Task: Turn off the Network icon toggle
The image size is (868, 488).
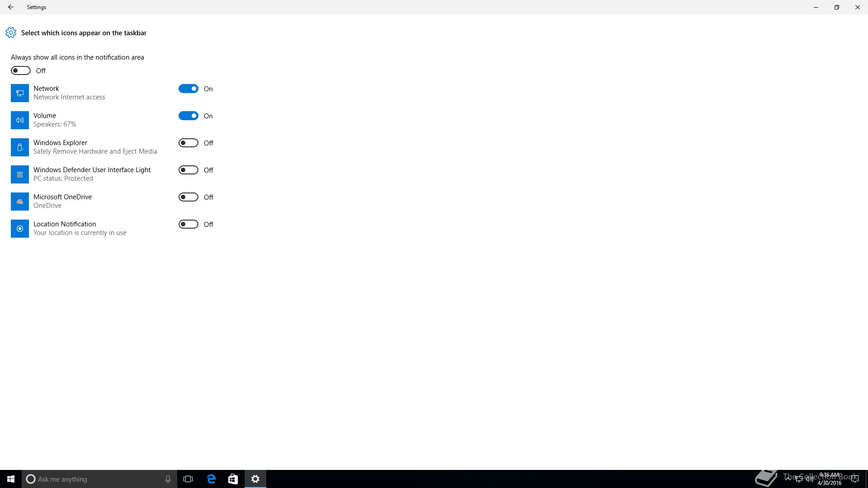Action: (189, 89)
